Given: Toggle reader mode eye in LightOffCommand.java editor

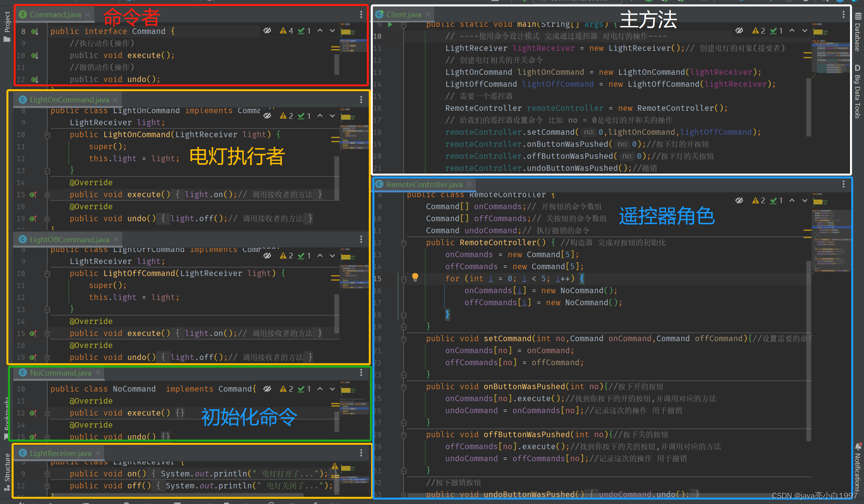Looking at the screenshot, I should point(267,256).
